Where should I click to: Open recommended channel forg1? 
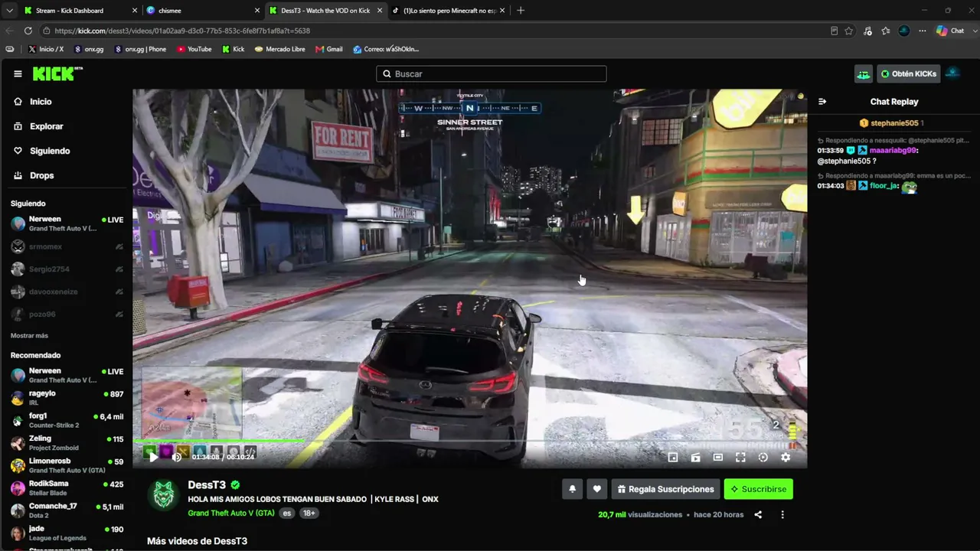coord(67,420)
